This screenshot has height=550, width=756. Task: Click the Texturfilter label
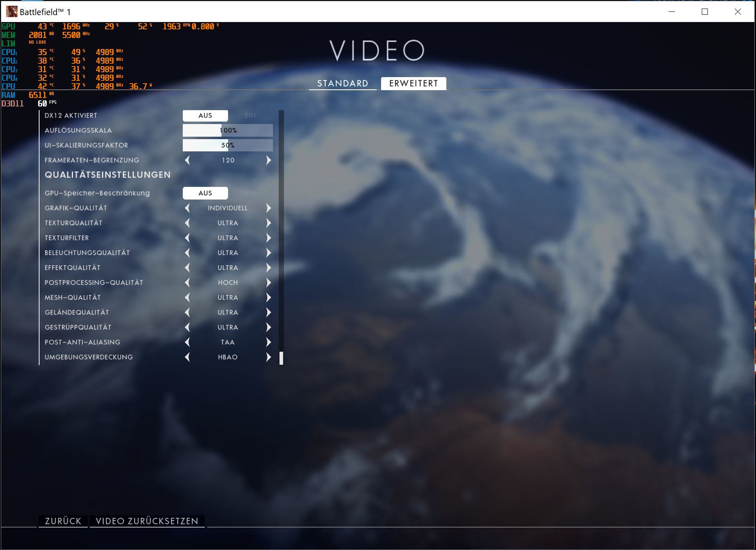point(67,238)
